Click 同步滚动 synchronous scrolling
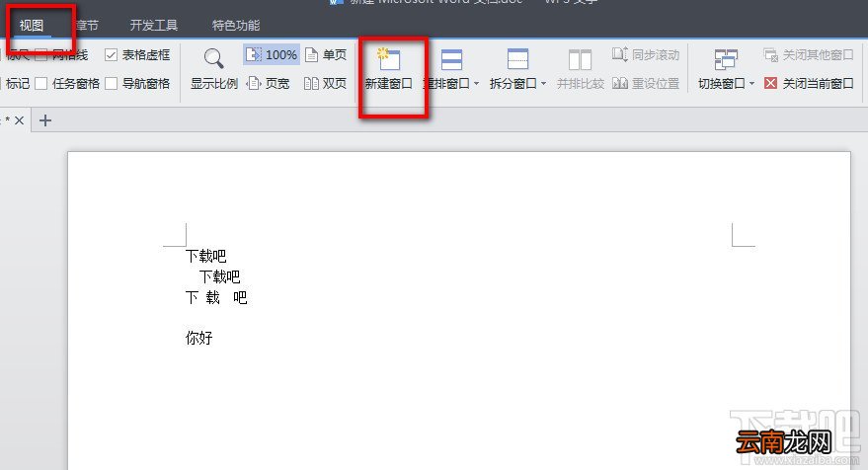This screenshot has height=470, width=868. (x=646, y=55)
